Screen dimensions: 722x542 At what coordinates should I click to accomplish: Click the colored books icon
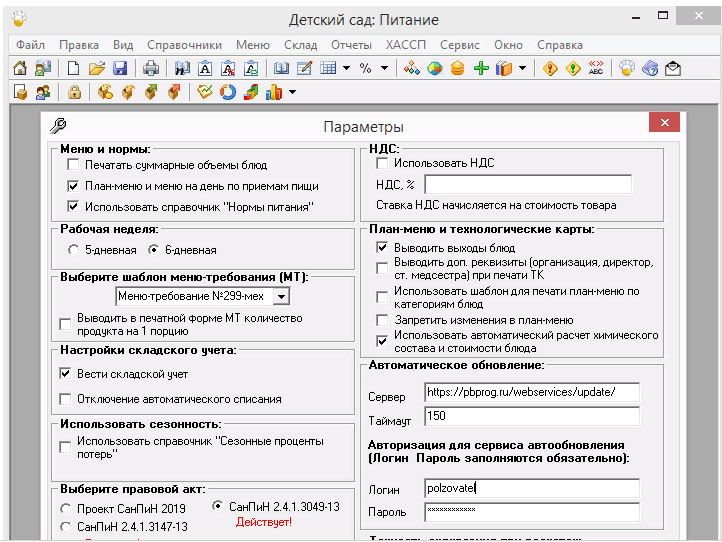pyautogui.click(x=504, y=69)
